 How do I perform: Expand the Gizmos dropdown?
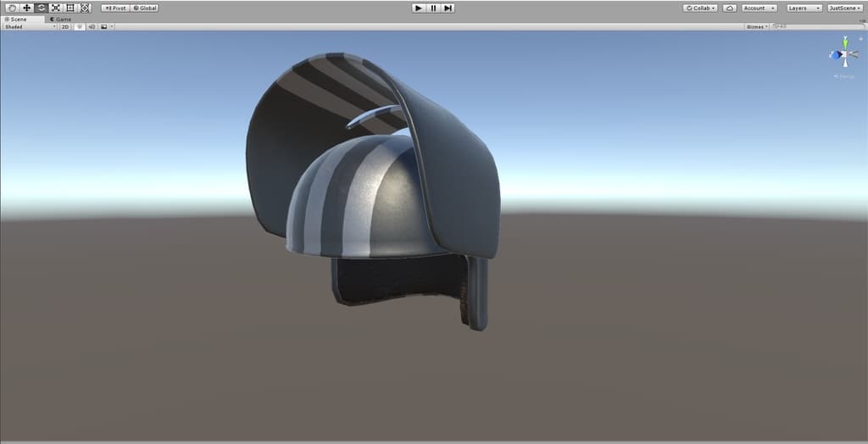757,26
